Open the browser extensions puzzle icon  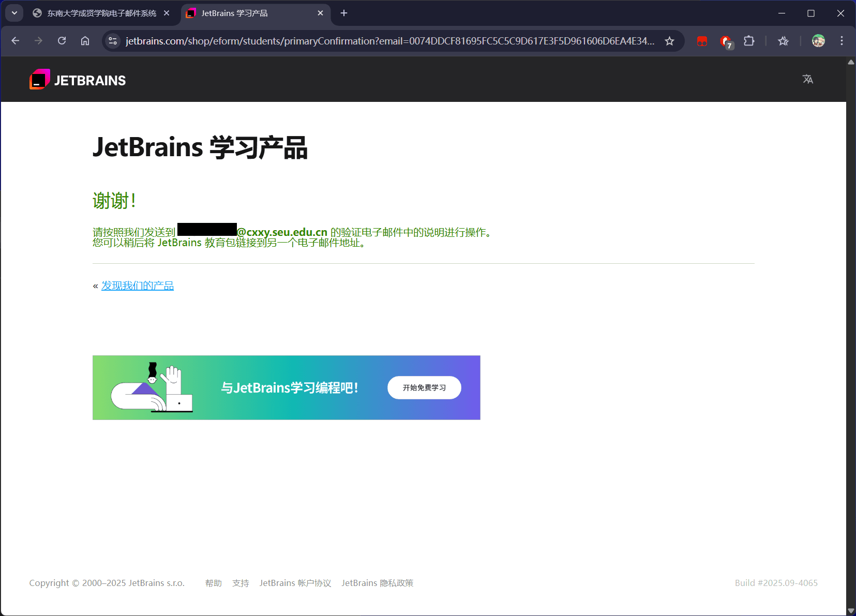pyautogui.click(x=748, y=41)
